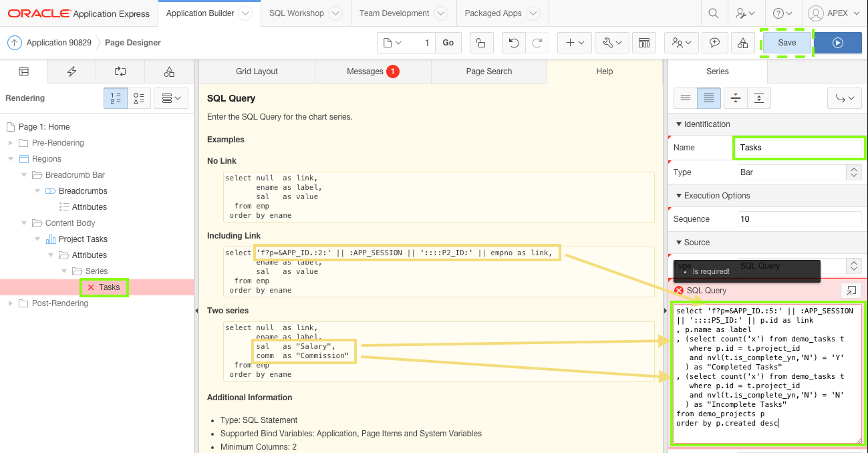The height and width of the screenshot is (453, 868).
Task: Click inside the Name field showing Tasks
Action: [799, 148]
